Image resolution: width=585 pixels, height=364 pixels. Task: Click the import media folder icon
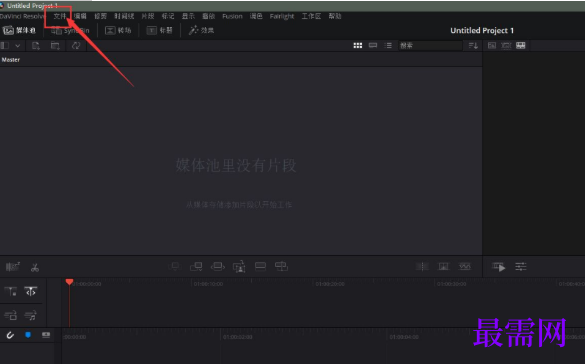tap(55, 46)
